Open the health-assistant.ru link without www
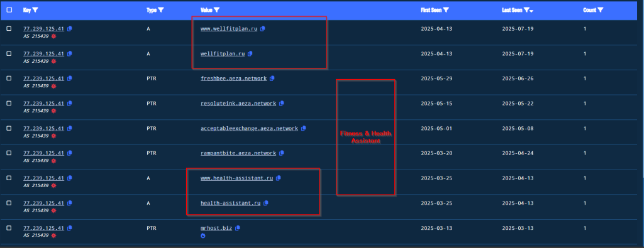 [230, 203]
